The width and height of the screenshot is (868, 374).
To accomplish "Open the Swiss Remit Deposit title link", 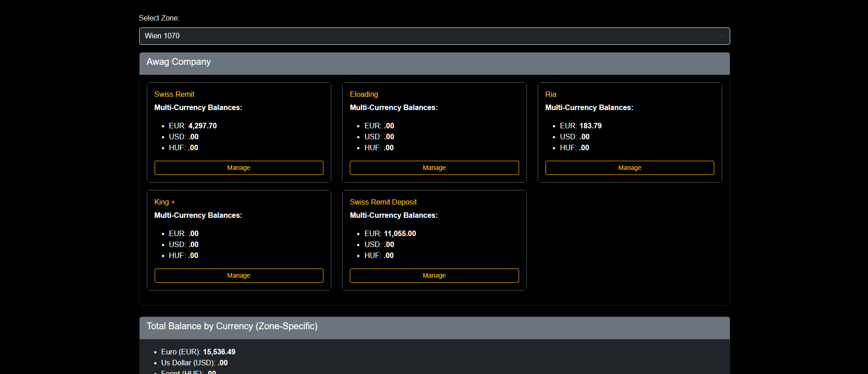I will click(383, 202).
